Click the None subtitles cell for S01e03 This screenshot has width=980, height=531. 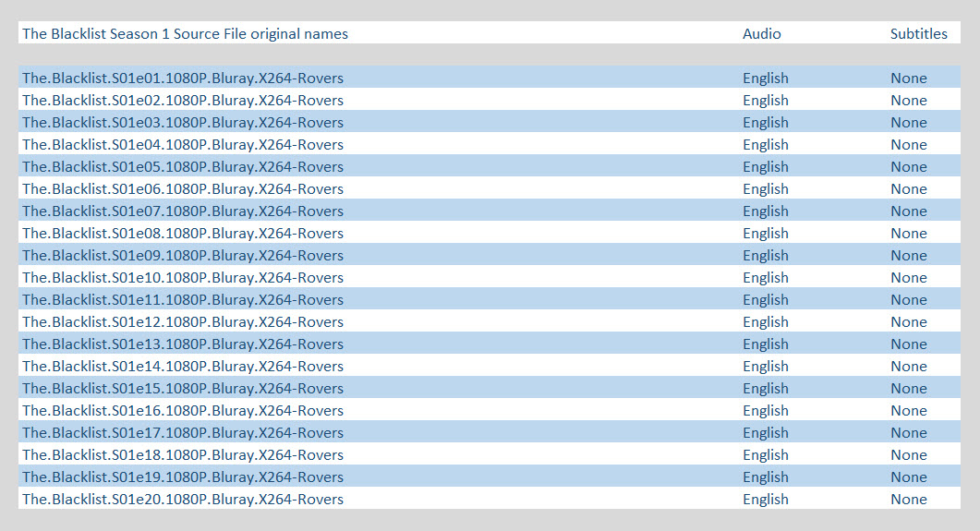(909, 123)
